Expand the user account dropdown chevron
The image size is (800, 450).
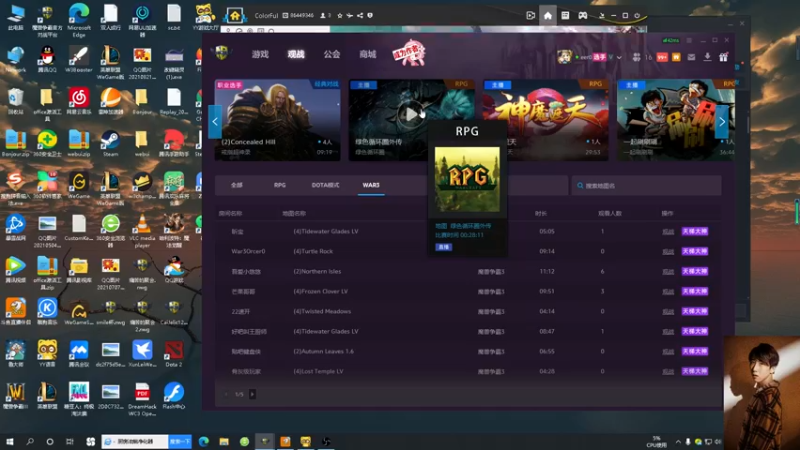[619, 58]
